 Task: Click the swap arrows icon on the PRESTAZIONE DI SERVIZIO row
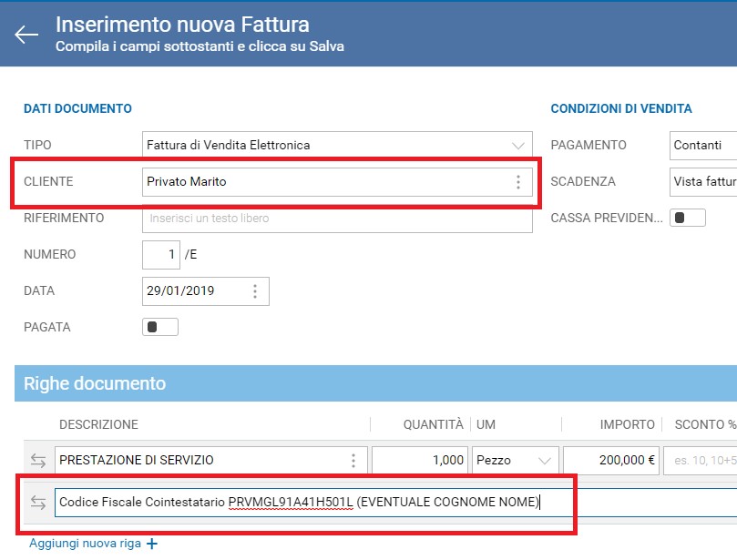pos(38,461)
